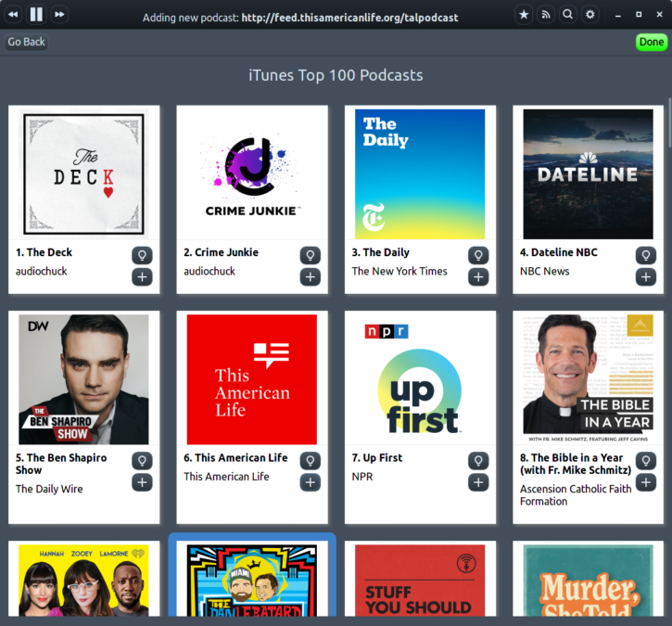Show info bulb for Bible in a Year
672x626 pixels.
646,461
